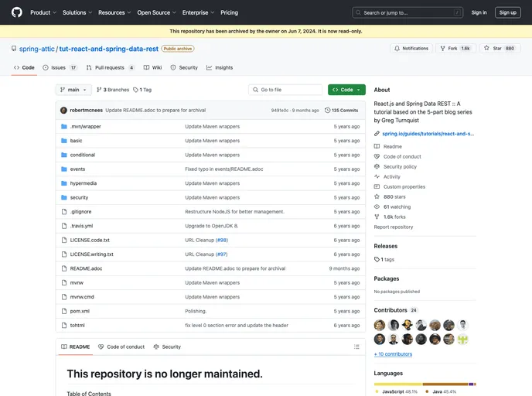Open the spring-attic organization link
Screen dimensions: 532x396
coord(36,49)
